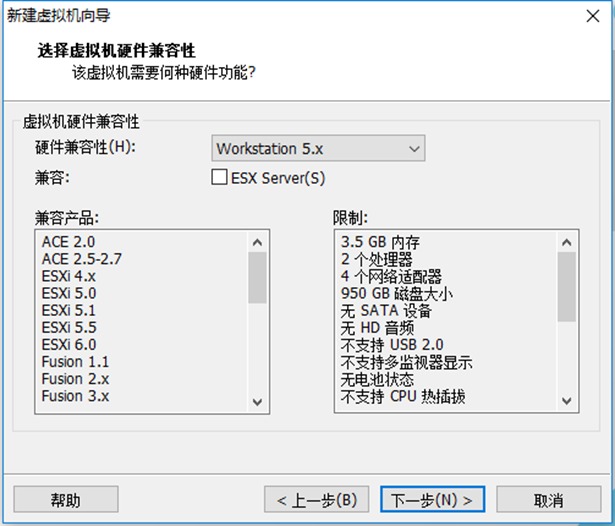Click the 不支持 CPU 热插拔 limitation entry
The height and width of the screenshot is (526, 615).
pos(403,397)
